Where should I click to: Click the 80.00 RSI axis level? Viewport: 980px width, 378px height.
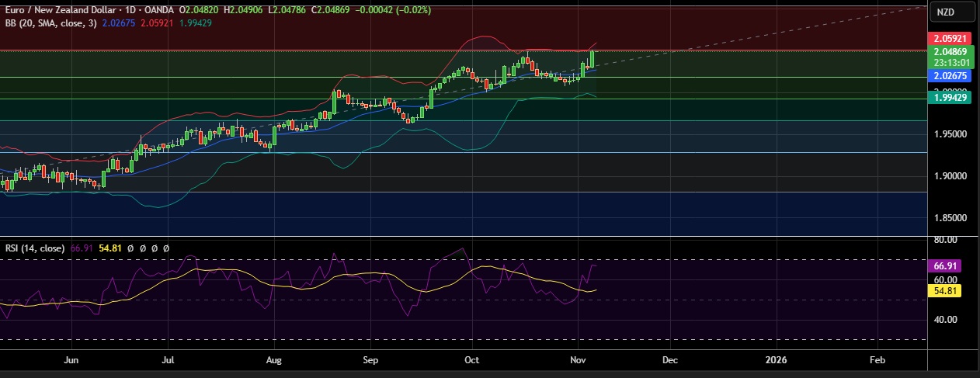coord(945,241)
